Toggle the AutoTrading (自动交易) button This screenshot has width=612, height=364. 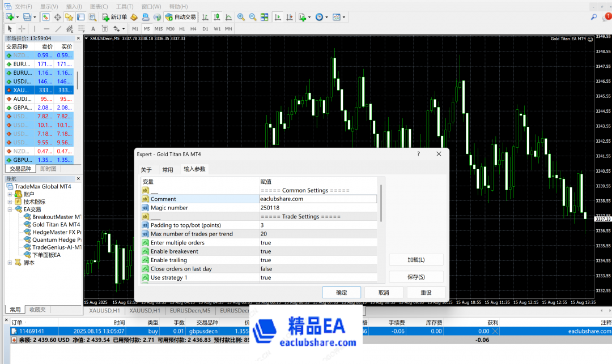pos(181,17)
